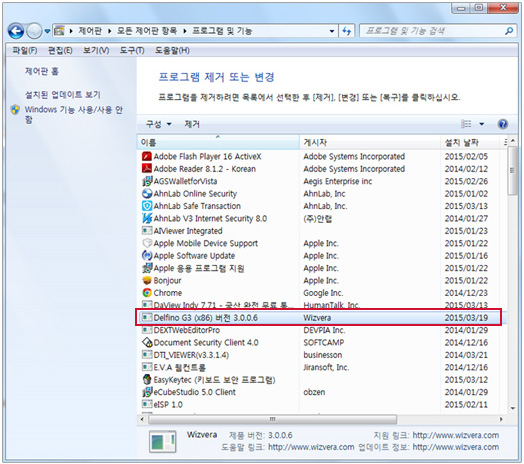Sort by the 이름 column header
This screenshot has width=524, height=464.
(x=218, y=143)
